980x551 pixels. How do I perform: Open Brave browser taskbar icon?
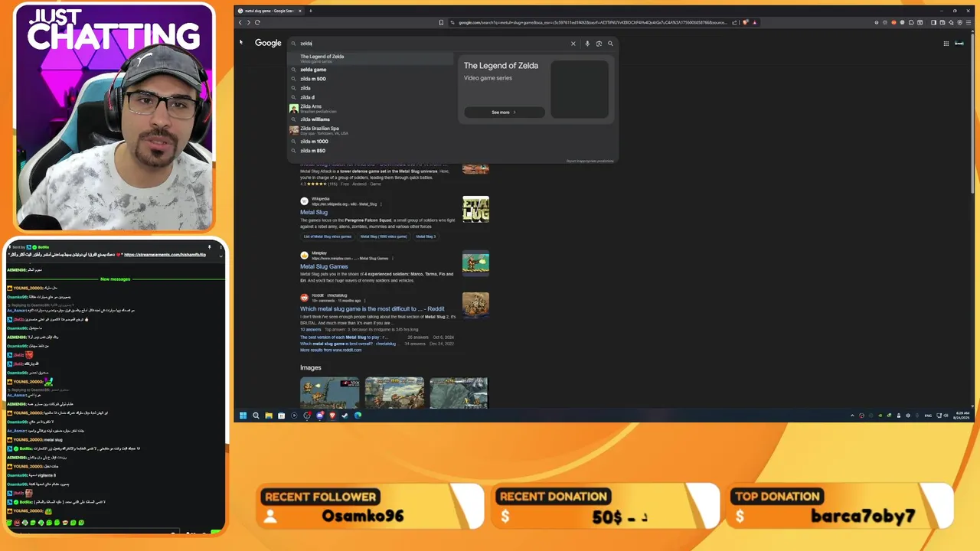[x=332, y=416]
